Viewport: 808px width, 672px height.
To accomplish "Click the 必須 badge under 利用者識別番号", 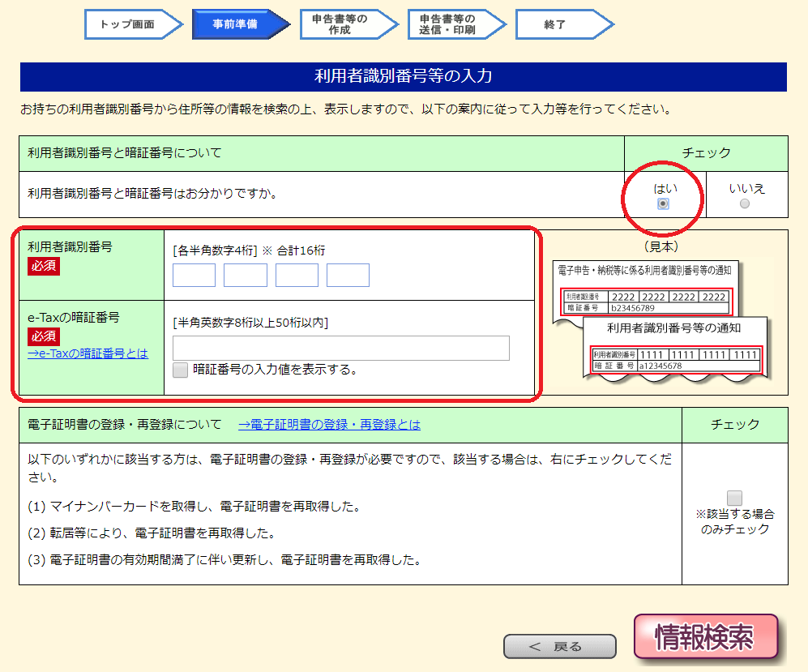I will coord(44,266).
